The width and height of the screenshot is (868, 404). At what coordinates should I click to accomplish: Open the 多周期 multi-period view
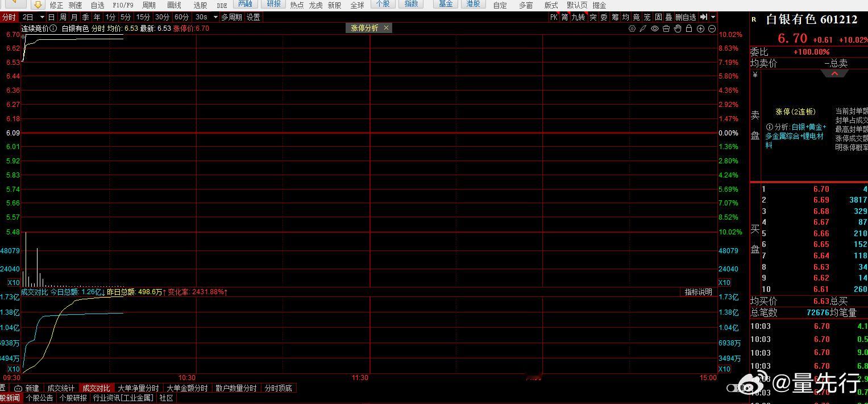[232, 17]
